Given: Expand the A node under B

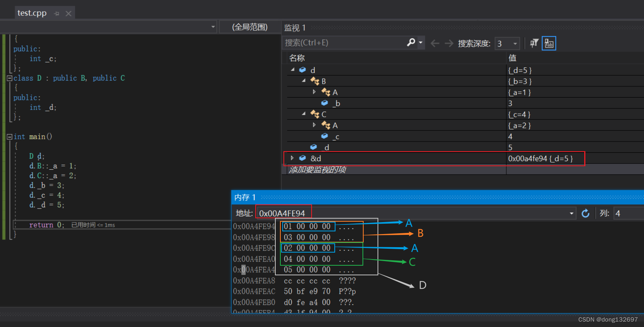Looking at the screenshot, I should pyautogui.click(x=314, y=92).
